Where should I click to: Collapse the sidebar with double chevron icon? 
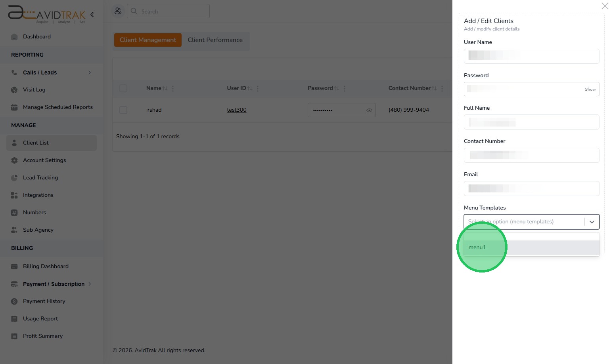pos(92,15)
